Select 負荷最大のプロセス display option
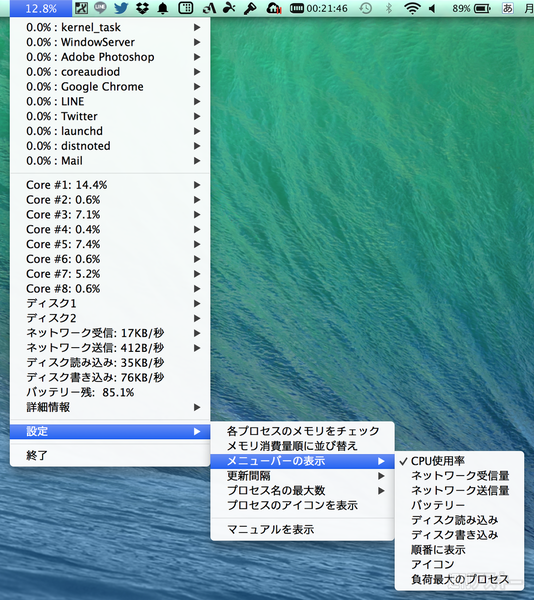 459,580
